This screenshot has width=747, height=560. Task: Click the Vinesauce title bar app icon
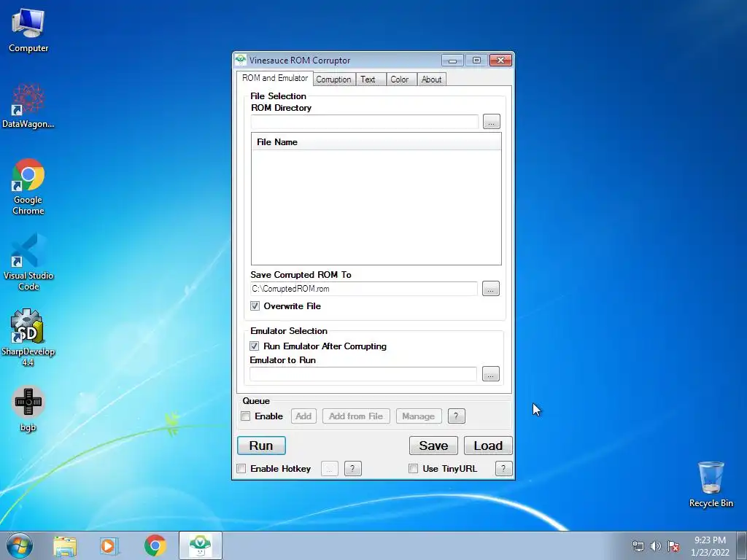(x=241, y=60)
